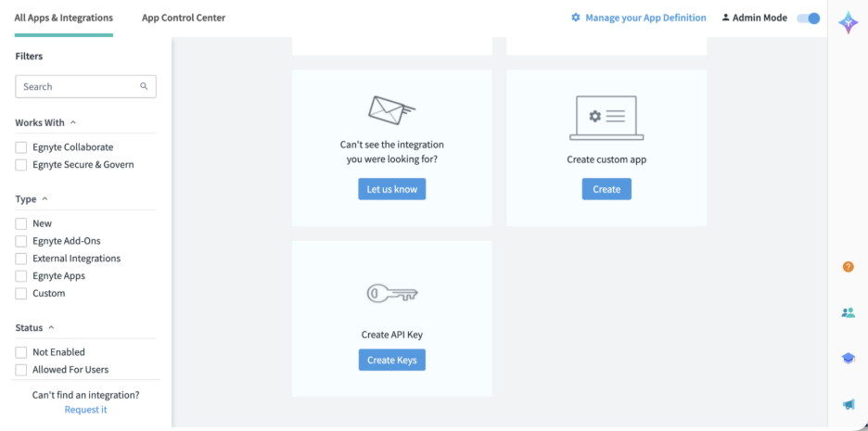Select the All Apps & Integrations tab

pyautogui.click(x=64, y=18)
